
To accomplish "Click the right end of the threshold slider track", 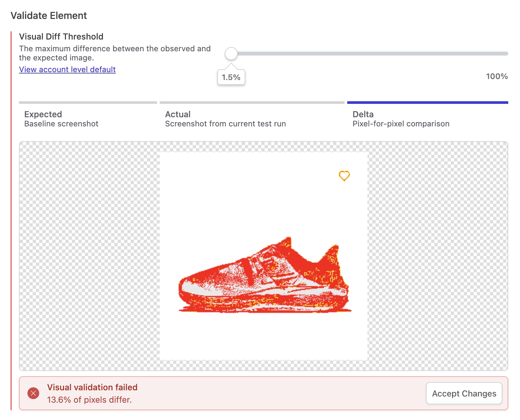I will pyautogui.click(x=506, y=52).
